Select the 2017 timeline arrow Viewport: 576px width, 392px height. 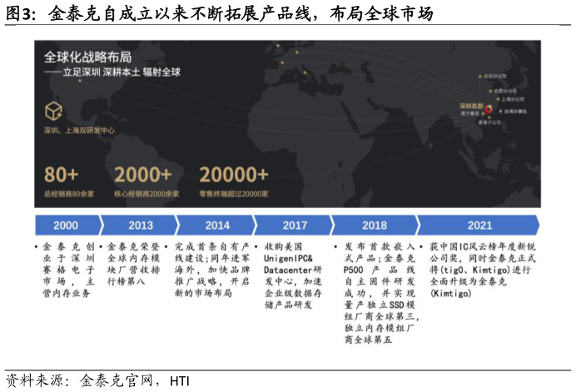pos(294,225)
